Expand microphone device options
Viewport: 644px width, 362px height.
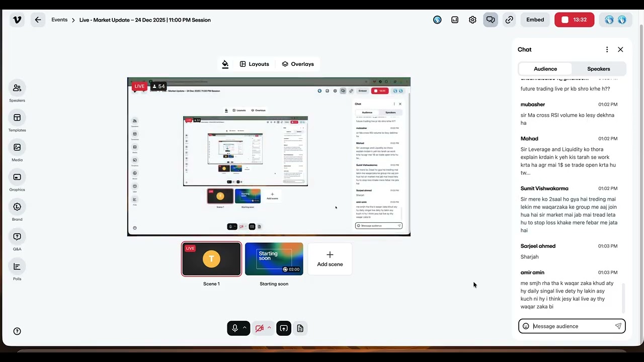point(245,328)
